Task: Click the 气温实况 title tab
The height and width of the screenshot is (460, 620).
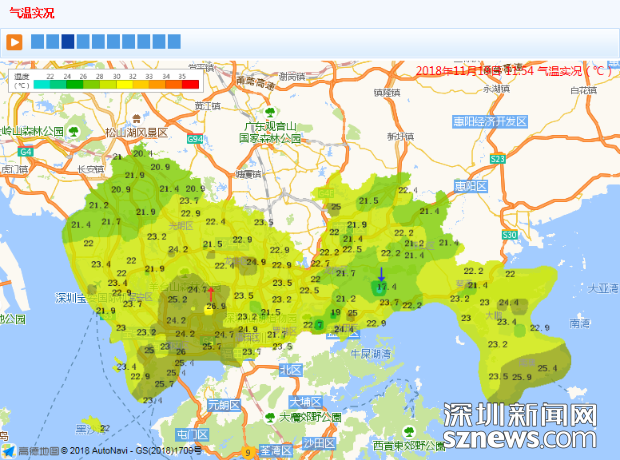Action: (x=32, y=13)
